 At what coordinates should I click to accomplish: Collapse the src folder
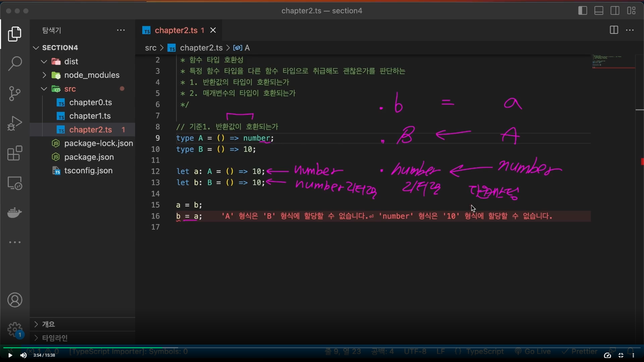pos(70,89)
